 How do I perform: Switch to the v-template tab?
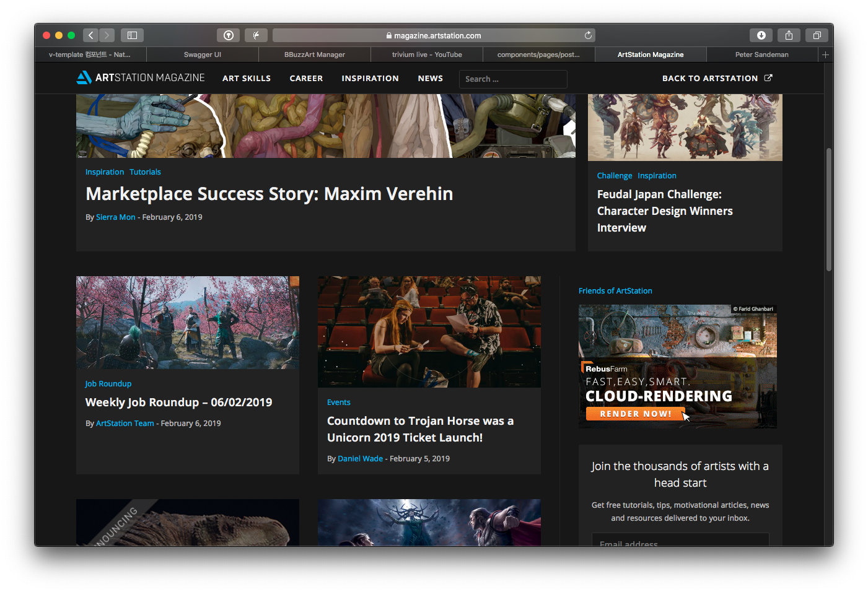tap(90, 54)
